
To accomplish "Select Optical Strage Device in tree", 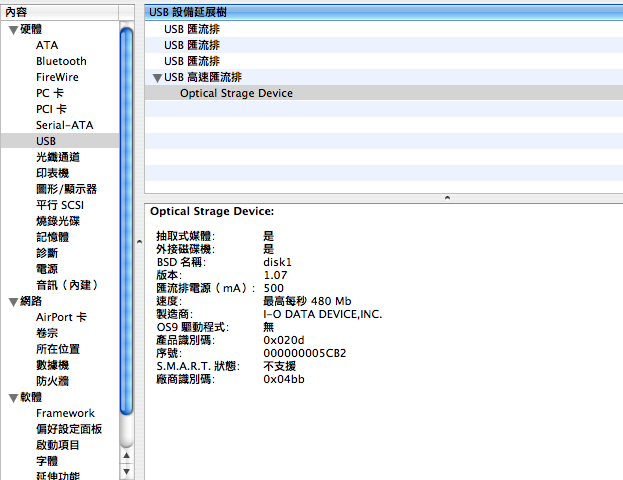I will (x=383, y=93).
